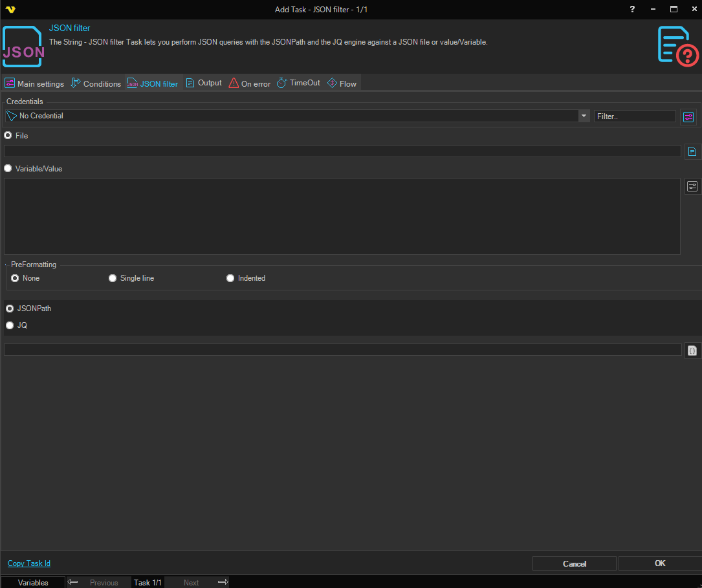Click into the credentials Filter field
The image size is (702, 588).
635,116
